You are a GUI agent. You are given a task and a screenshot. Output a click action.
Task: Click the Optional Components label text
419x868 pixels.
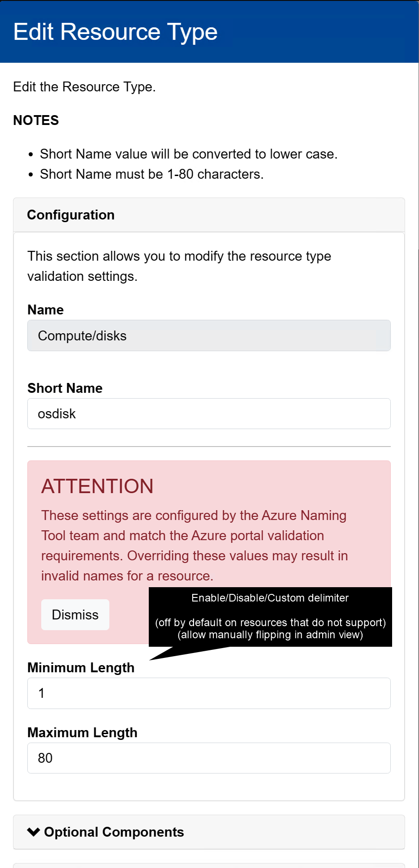click(113, 832)
